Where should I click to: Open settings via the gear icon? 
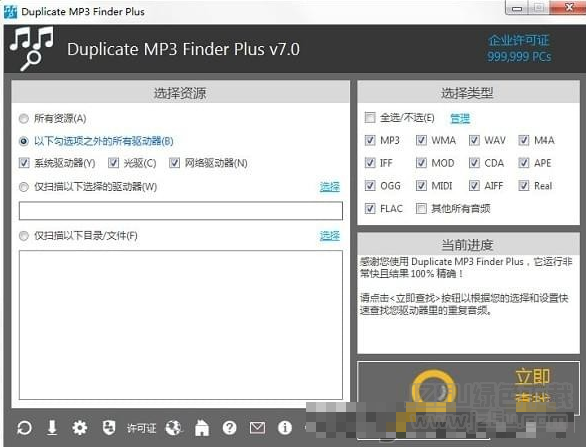point(80,428)
